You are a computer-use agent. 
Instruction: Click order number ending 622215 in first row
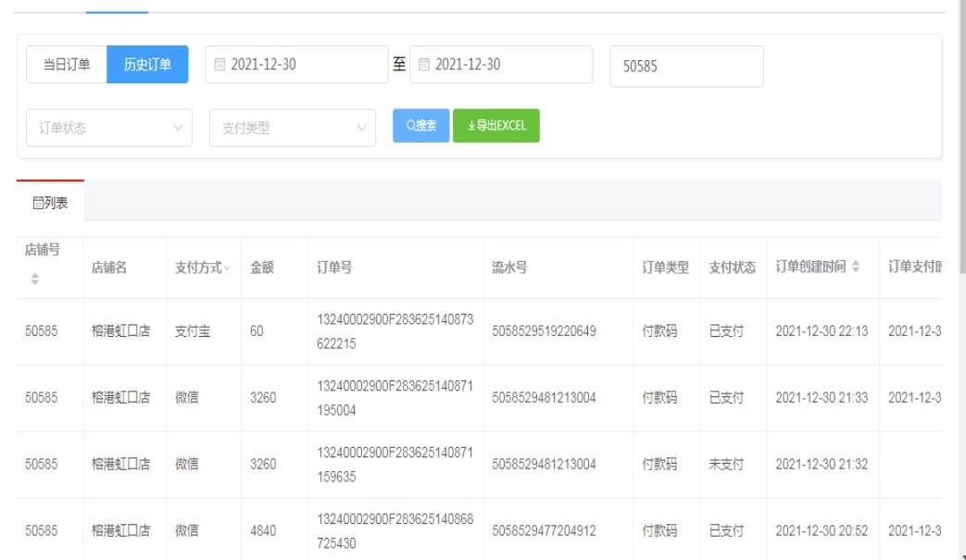pyautogui.click(x=394, y=331)
